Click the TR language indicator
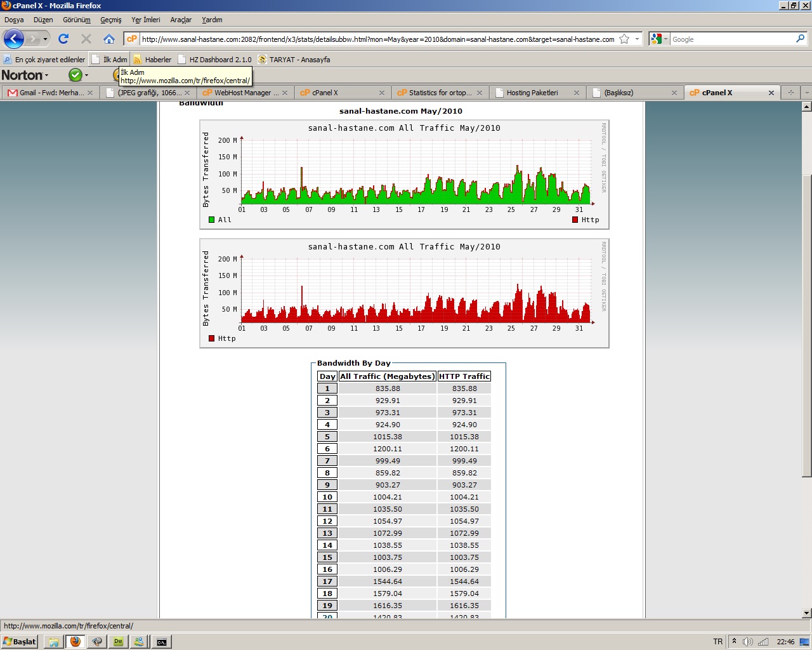The height and width of the screenshot is (650, 812). (717, 642)
